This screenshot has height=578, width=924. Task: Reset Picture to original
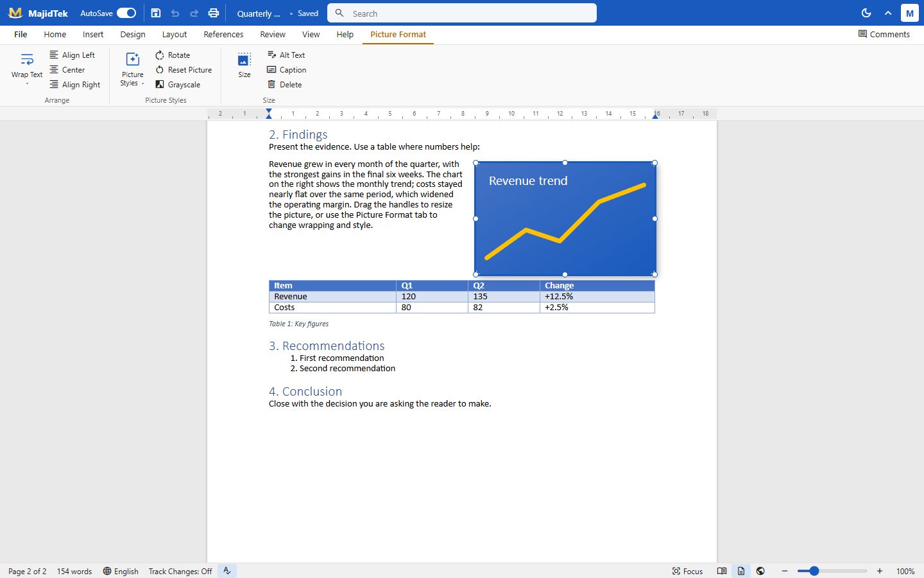pos(184,70)
